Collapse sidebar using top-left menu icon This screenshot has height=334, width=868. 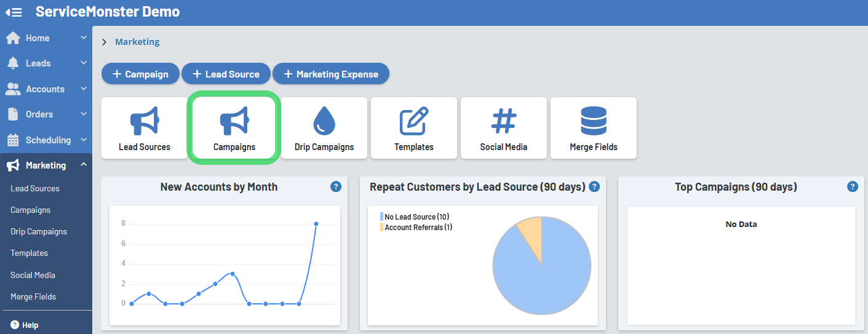pyautogui.click(x=14, y=12)
